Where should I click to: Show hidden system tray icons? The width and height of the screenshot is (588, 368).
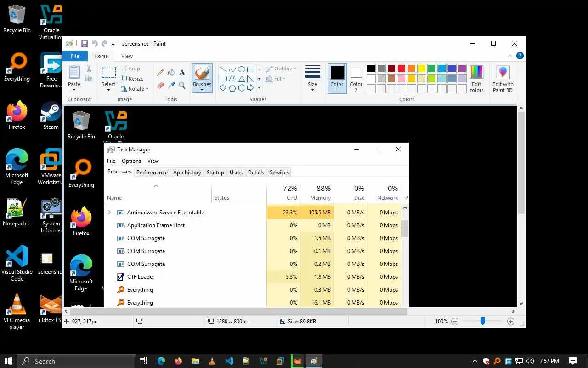[475, 361]
